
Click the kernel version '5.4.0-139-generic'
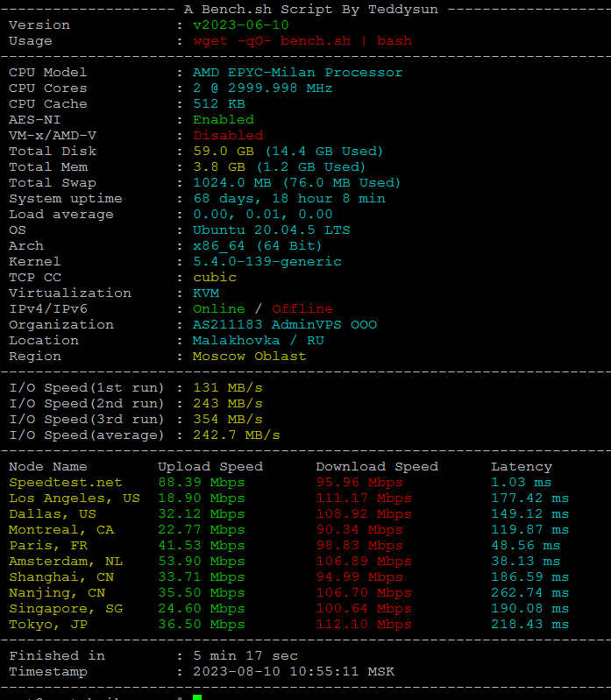click(267, 262)
